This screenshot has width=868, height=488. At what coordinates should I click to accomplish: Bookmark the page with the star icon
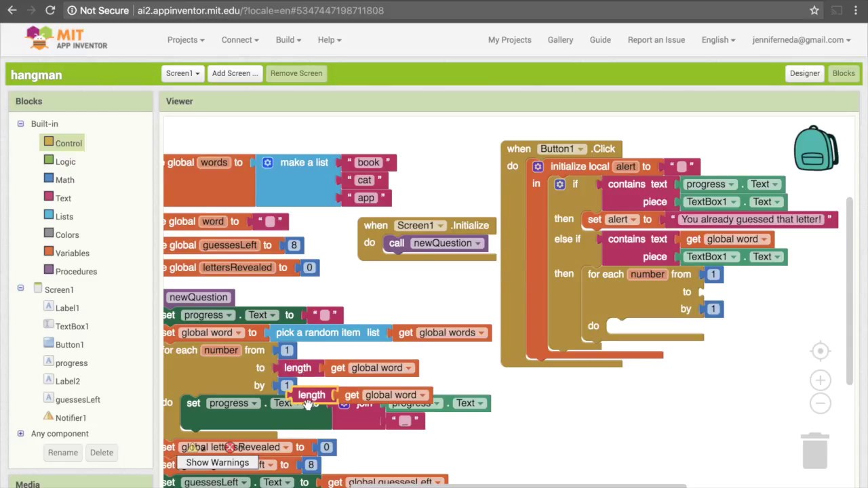pos(814,10)
